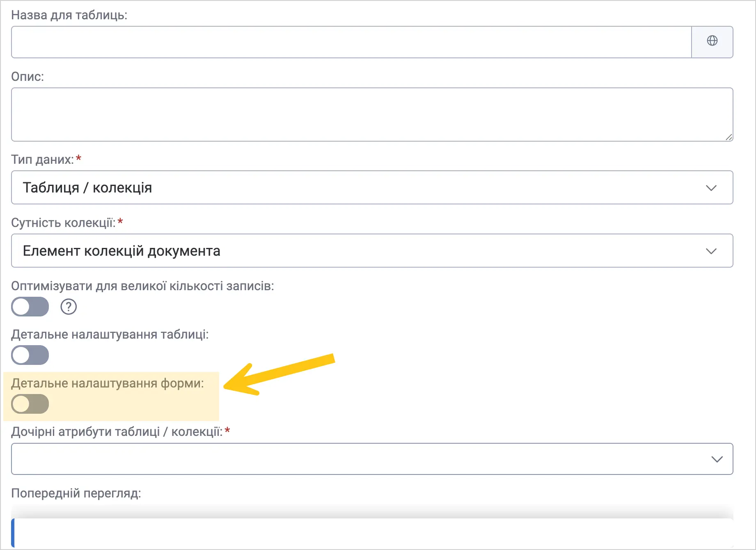Grab the resize handle of the Опис textarea
This screenshot has width=756, height=550.
point(729,137)
